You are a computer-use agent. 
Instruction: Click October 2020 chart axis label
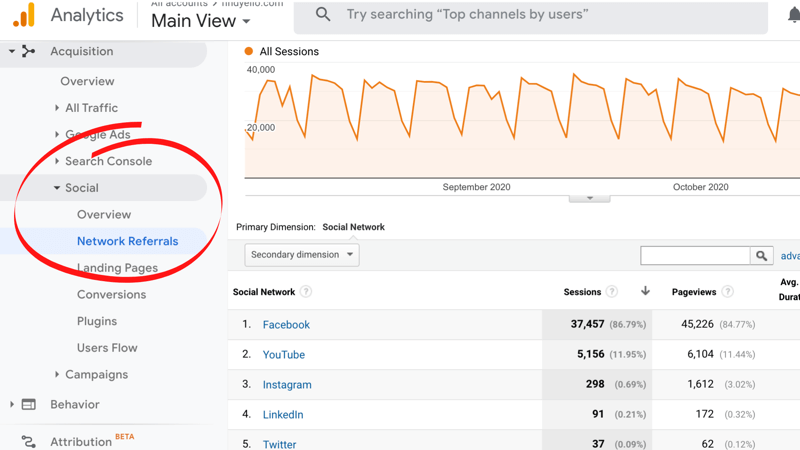click(x=701, y=187)
